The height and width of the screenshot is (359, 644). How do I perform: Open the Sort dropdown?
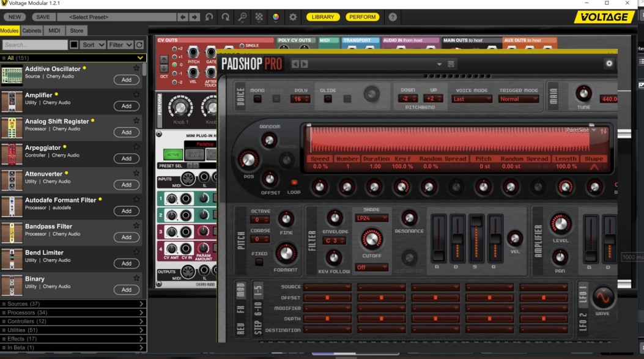click(x=93, y=45)
